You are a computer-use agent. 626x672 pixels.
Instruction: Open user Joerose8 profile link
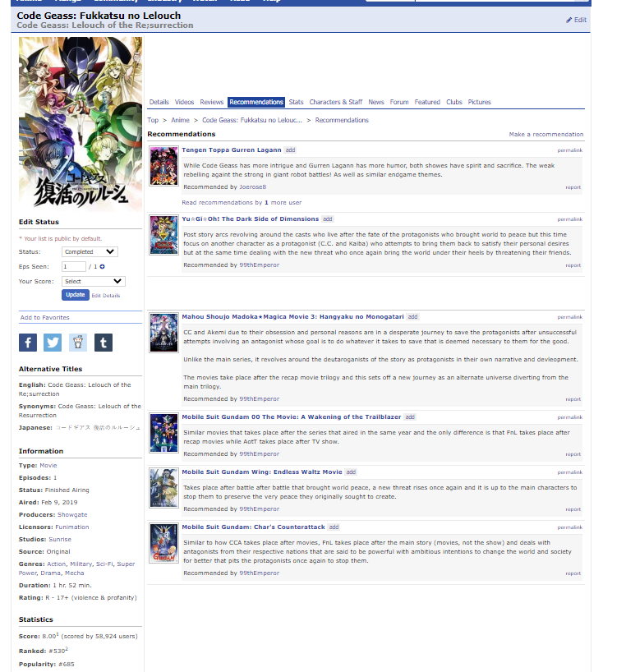[x=253, y=186]
